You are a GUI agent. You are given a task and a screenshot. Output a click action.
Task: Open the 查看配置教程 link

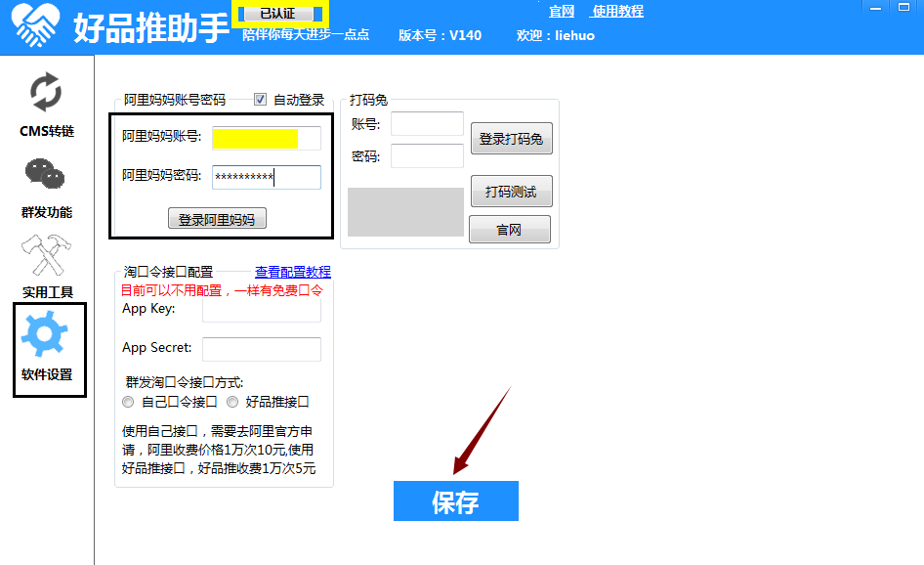(x=293, y=272)
